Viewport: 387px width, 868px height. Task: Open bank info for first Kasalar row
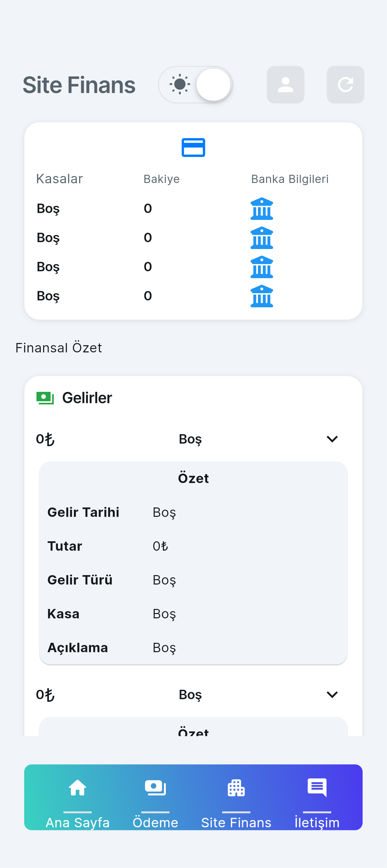click(262, 209)
